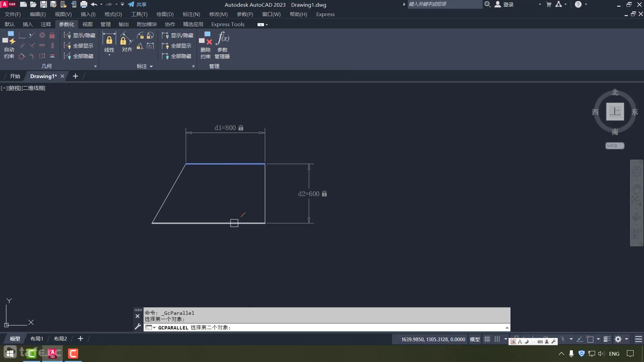Select the Horizontal constraint icon
644x362 pixels.
point(42,46)
